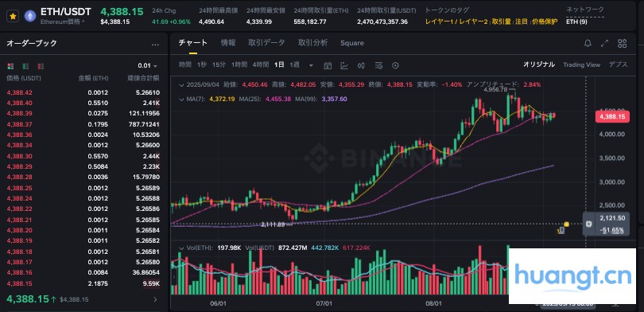Click the 建値合計額 column header

click(143, 78)
